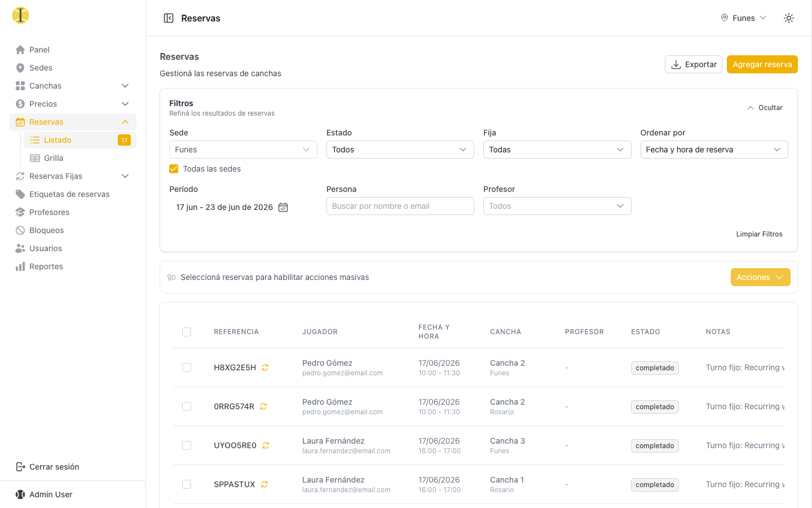Click the Canchas grid icon
812x508 pixels.
coord(20,86)
